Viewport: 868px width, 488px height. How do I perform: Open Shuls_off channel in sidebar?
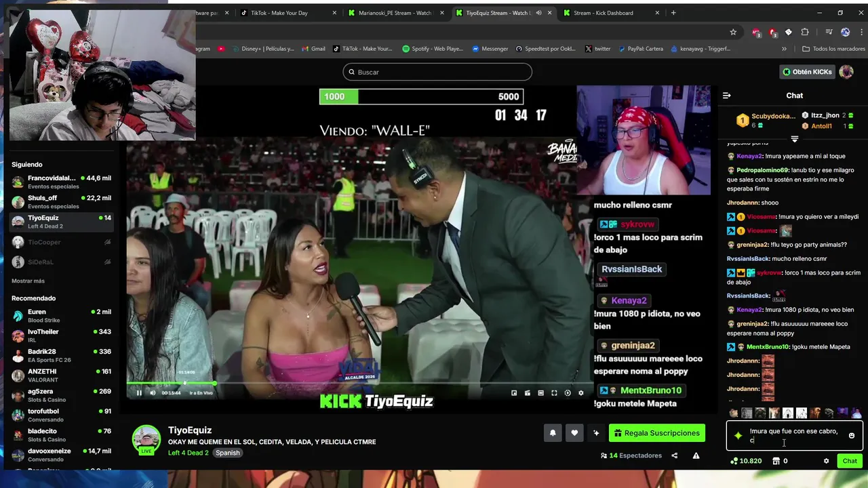tap(61, 202)
